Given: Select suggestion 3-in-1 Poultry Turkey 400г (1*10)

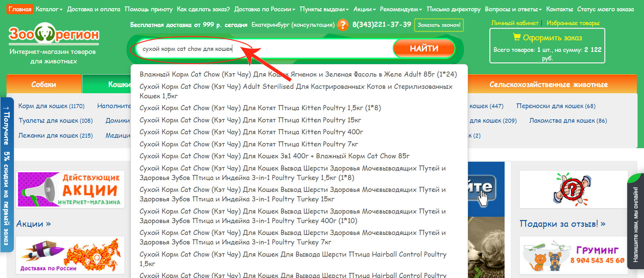Looking at the screenshot, I should click(293, 216).
